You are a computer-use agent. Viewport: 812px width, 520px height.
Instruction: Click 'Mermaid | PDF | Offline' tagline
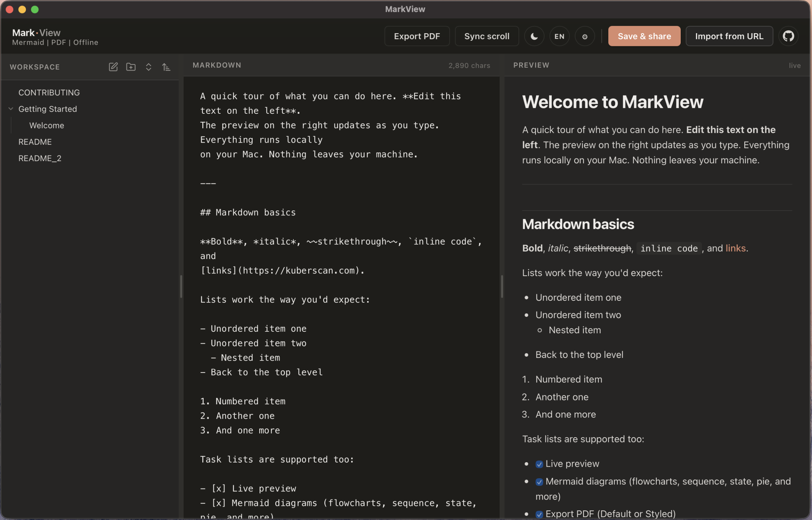55,42
